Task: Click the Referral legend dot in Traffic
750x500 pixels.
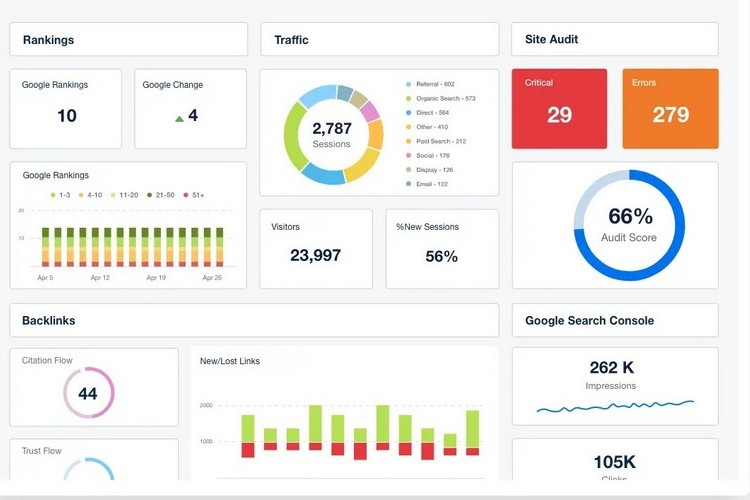Action: (409, 84)
